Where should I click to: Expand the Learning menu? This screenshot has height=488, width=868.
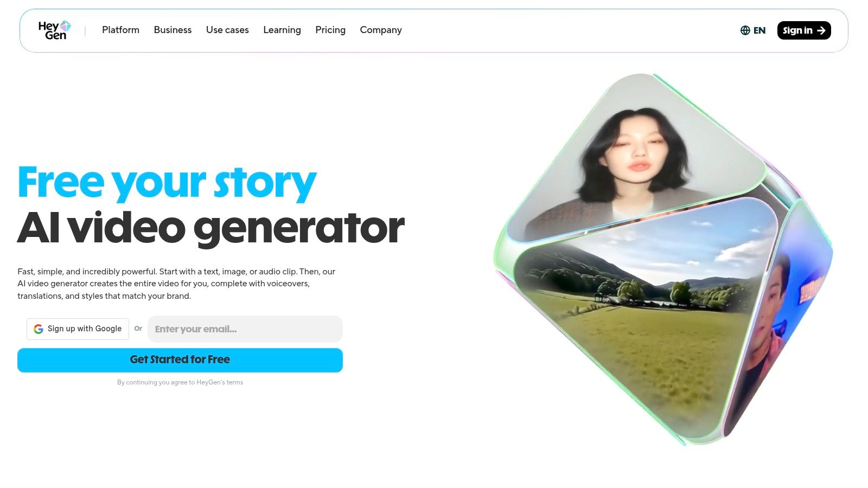click(282, 30)
